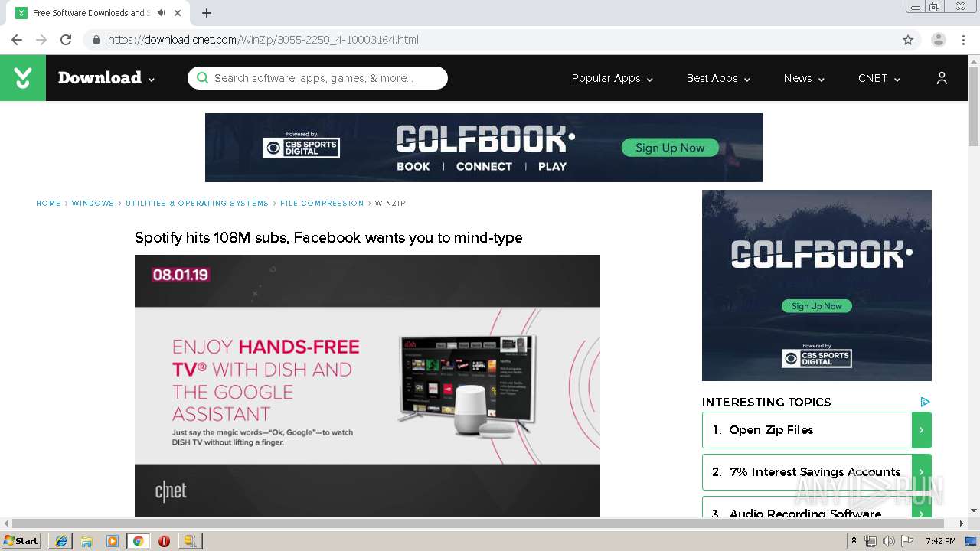
Task: Expand the Best Apps menu
Action: [717, 78]
